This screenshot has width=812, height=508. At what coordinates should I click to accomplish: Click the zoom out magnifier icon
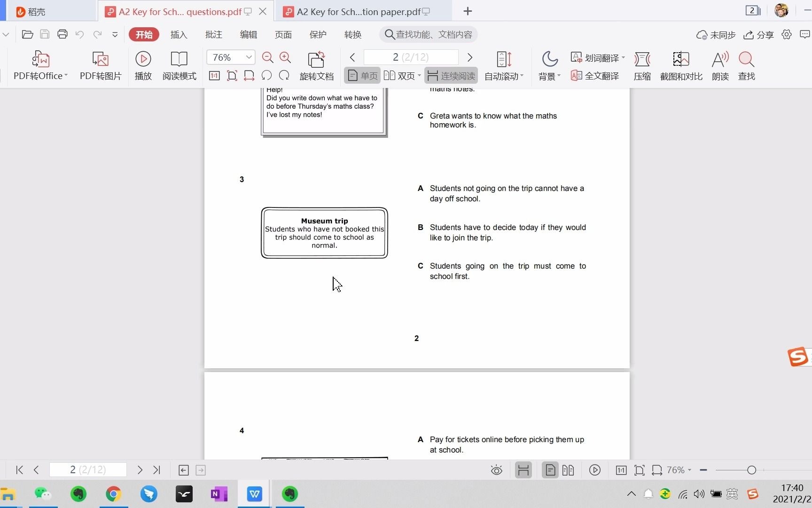[x=268, y=57]
